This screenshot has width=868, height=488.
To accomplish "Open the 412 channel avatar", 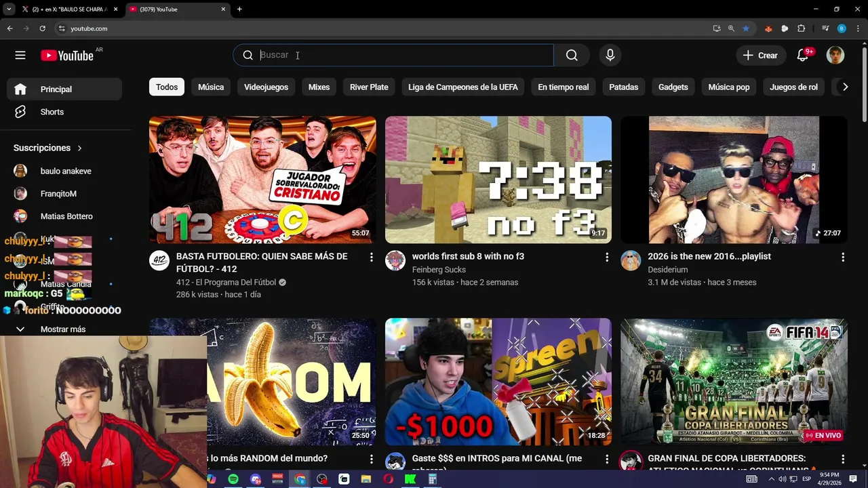I will point(159,261).
